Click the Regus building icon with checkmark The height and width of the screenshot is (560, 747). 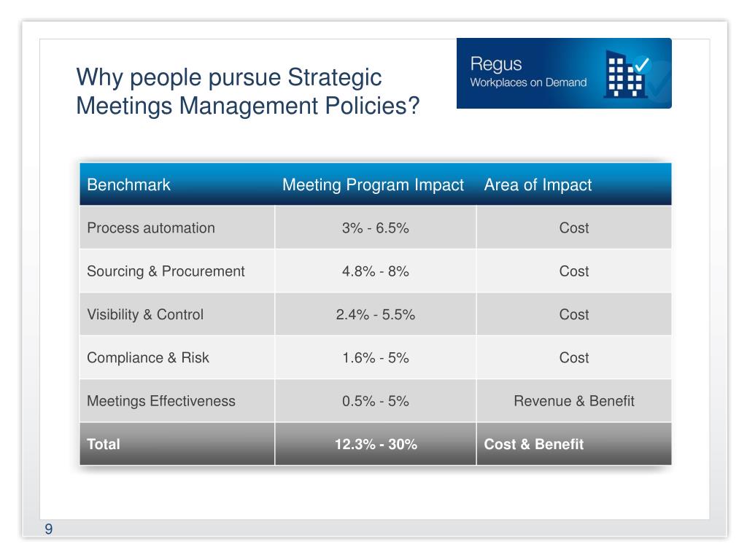coord(627,74)
